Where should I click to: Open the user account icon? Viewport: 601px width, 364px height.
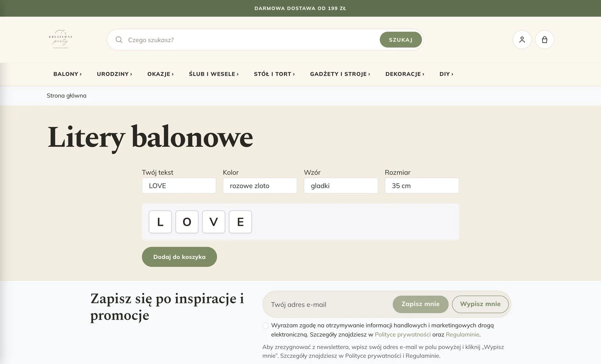pyautogui.click(x=522, y=40)
